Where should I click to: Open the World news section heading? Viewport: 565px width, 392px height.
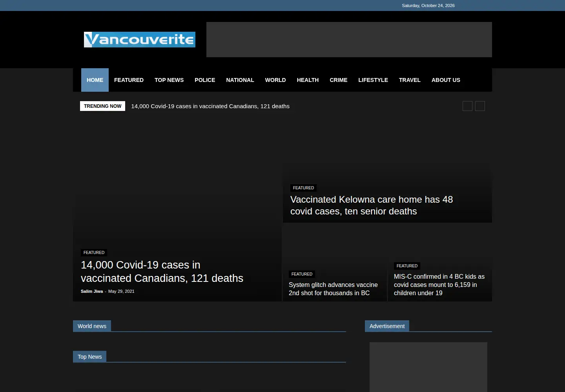click(92, 326)
